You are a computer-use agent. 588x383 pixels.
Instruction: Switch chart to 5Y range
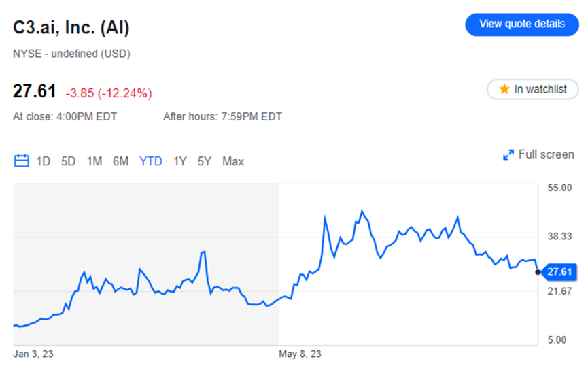pyautogui.click(x=205, y=161)
